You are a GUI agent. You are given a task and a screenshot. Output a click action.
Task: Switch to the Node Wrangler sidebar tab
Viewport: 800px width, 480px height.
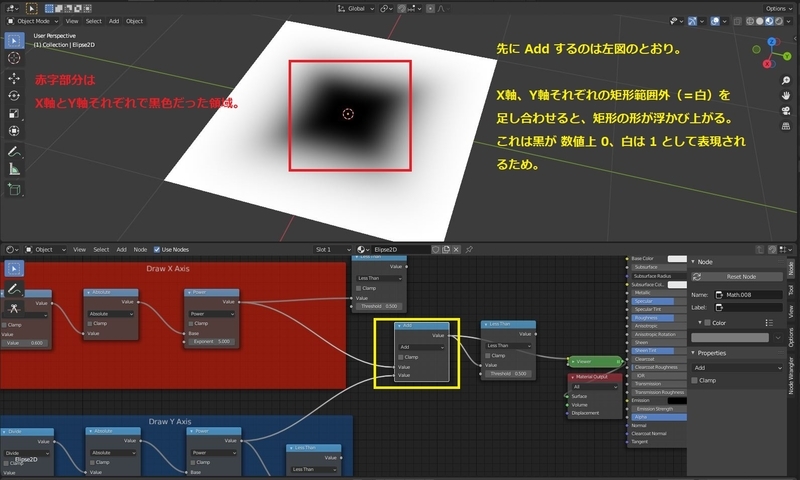click(x=791, y=375)
